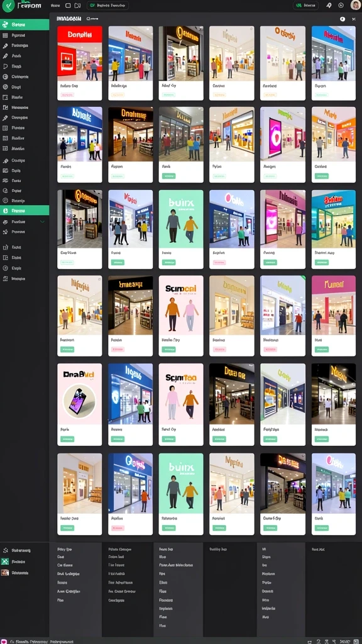This screenshot has width=362, height=644.
Task: Select the second green highlighted sidebar item
Action: tap(25, 210)
